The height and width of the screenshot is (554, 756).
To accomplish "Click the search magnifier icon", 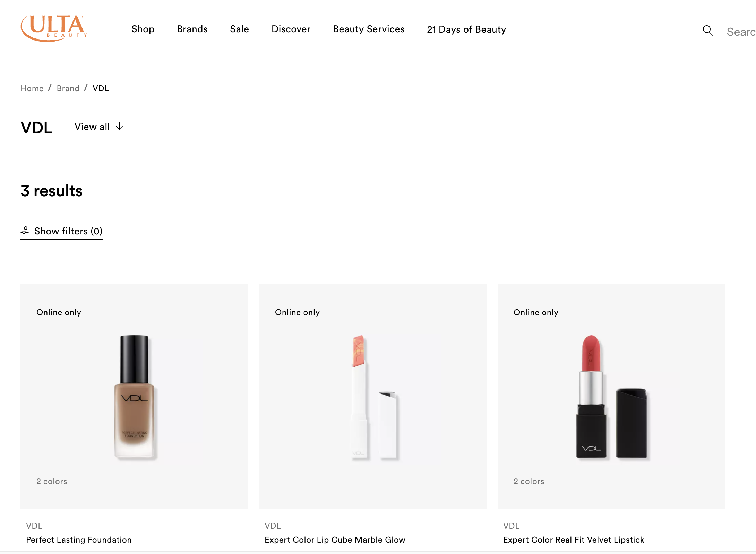I will tap(708, 31).
